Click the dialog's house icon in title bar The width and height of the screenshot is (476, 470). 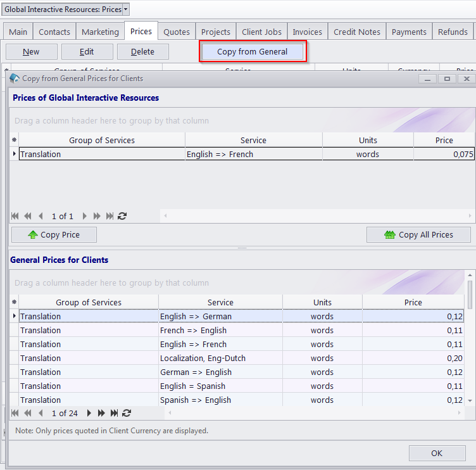click(x=15, y=79)
